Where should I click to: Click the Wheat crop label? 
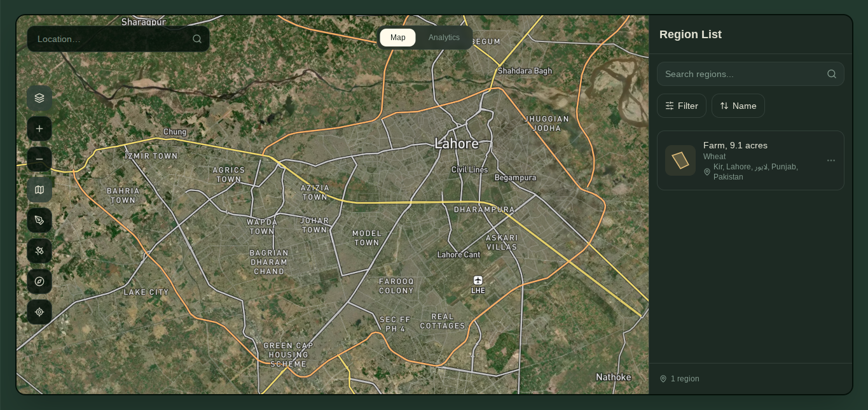click(x=714, y=157)
